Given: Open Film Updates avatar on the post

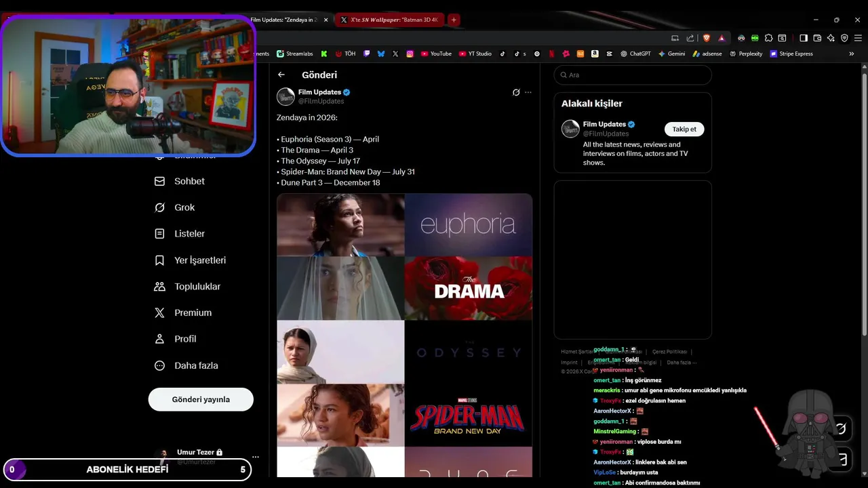Looking at the screenshot, I should tap(285, 96).
